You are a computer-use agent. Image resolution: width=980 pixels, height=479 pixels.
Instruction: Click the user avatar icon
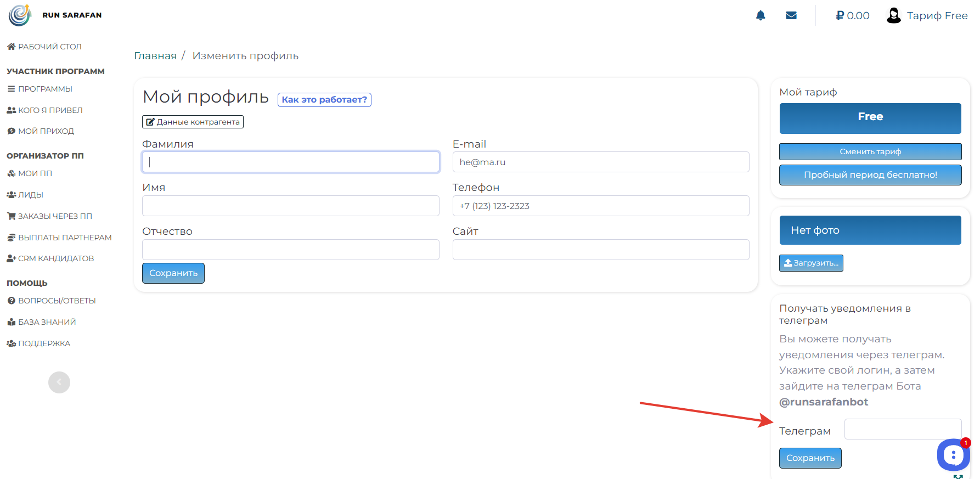click(894, 15)
